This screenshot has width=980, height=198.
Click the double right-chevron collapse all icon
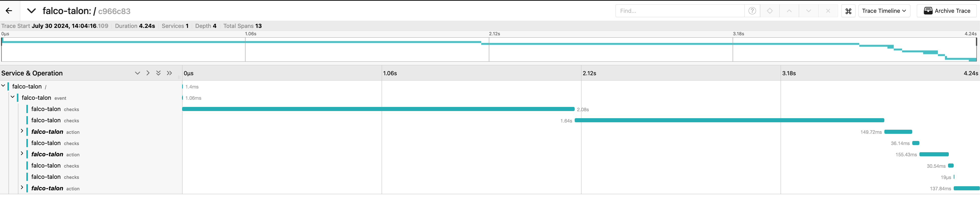[169, 73]
